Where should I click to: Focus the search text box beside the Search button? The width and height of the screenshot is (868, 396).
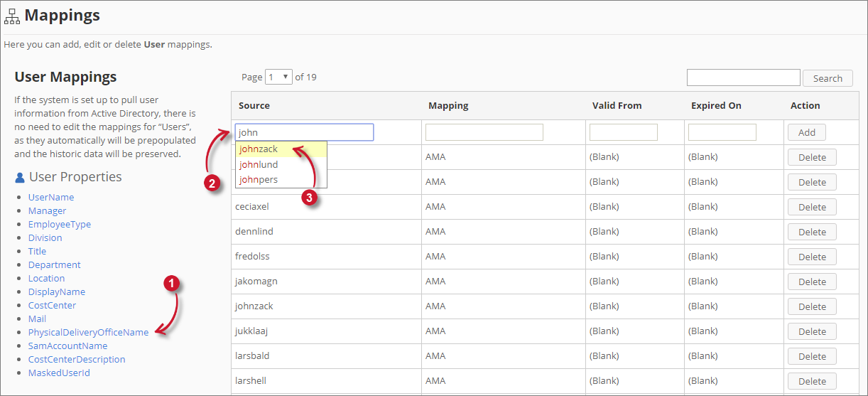[744, 77]
